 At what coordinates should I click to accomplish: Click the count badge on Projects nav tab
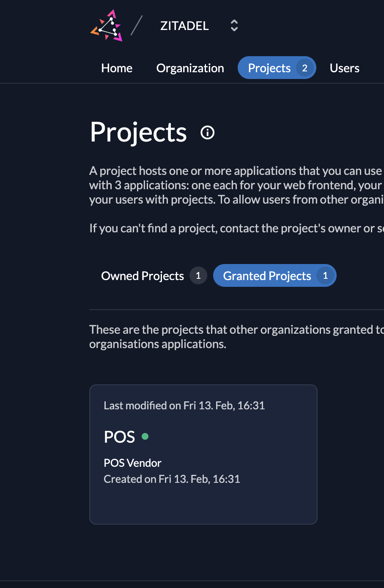(x=304, y=68)
